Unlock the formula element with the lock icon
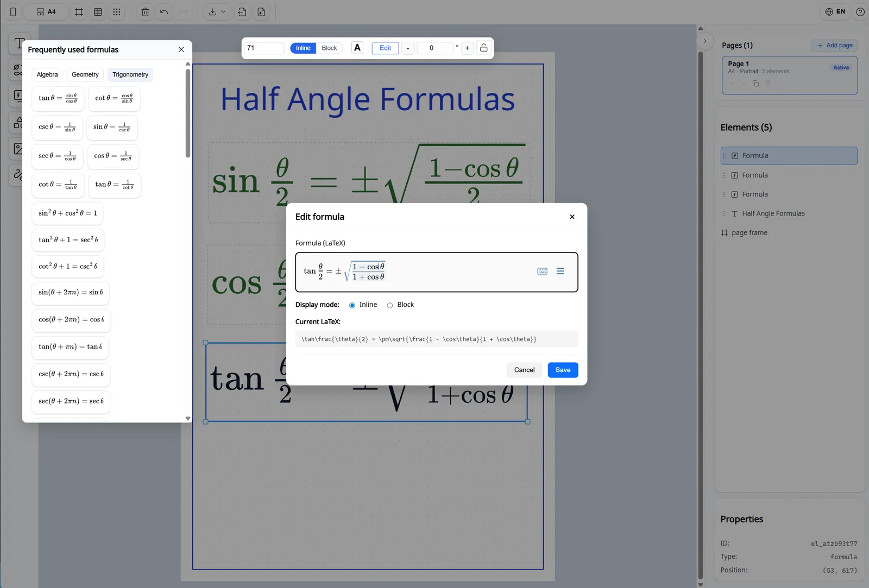The height and width of the screenshot is (588, 869). [483, 48]
